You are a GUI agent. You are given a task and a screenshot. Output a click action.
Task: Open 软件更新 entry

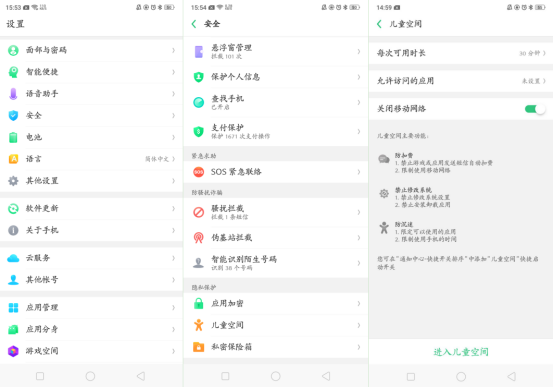tap(92, 209)
